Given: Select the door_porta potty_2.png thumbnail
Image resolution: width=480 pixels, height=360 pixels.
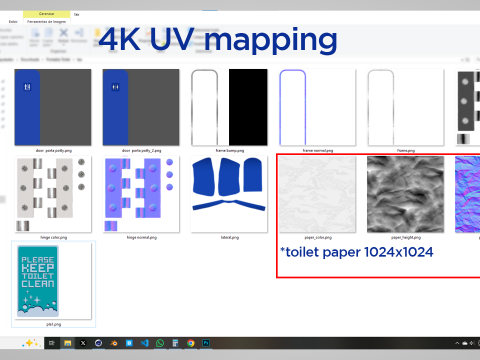Looking at the screenshot, I should click(x=141, y=107).
